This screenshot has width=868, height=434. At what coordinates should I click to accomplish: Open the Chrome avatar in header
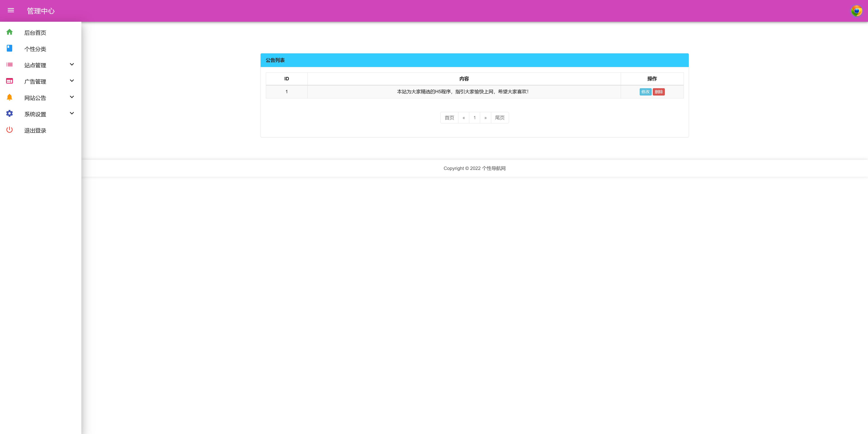coord(856,11)
